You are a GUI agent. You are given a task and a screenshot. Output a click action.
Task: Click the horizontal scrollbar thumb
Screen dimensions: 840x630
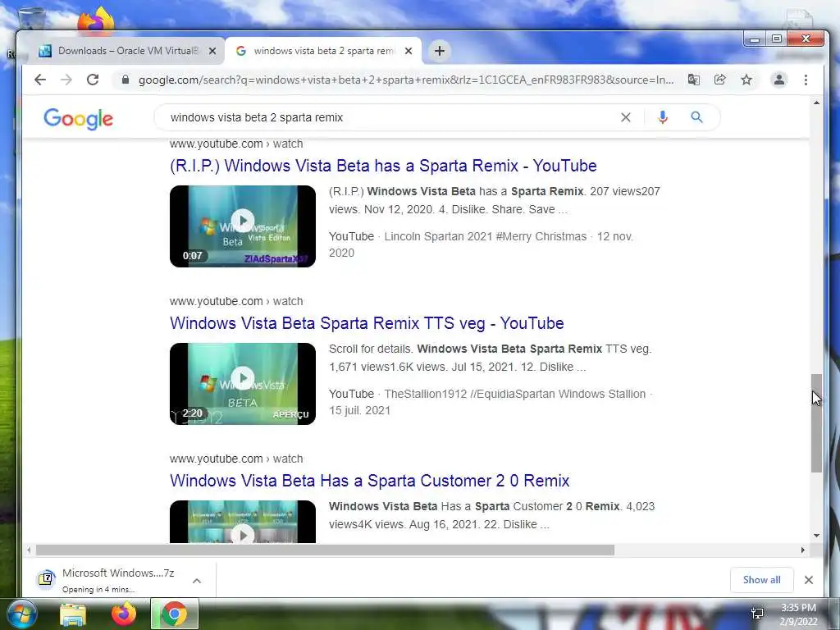pos(325,550)
